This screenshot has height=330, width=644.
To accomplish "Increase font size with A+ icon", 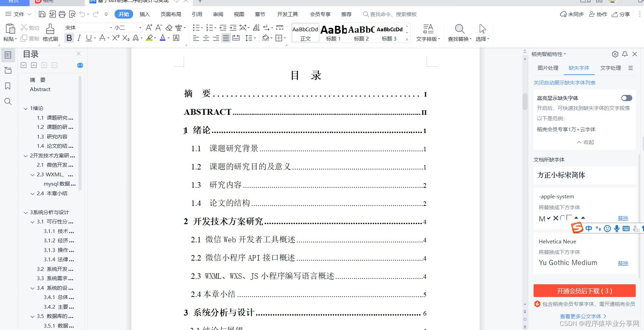I will [149, 27].
